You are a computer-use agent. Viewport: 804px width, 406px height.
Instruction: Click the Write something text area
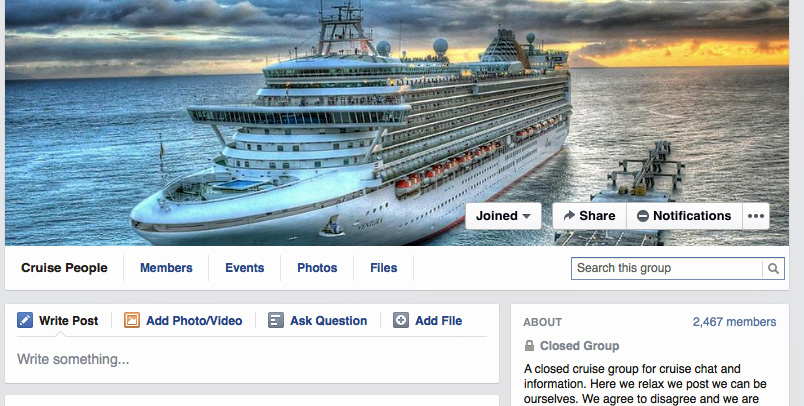click(x=250, y=359)
